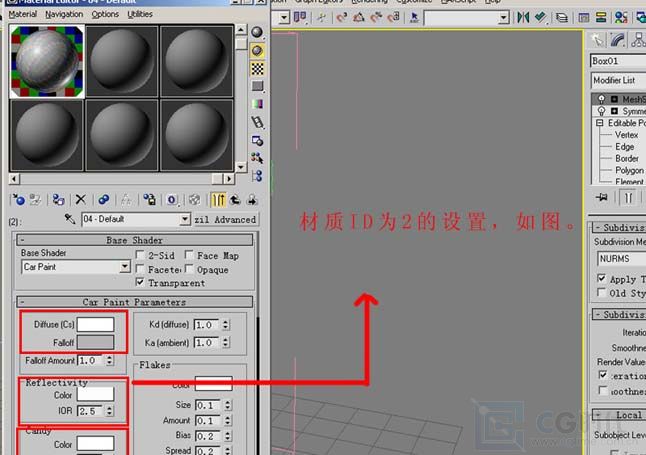Click the Put to Library icon

(x=149, y=200)
